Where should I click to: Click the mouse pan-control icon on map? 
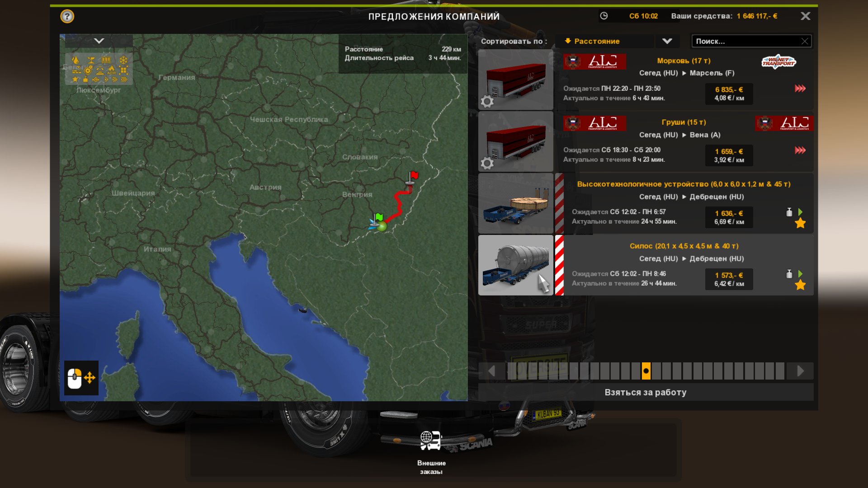pos(81,378)
